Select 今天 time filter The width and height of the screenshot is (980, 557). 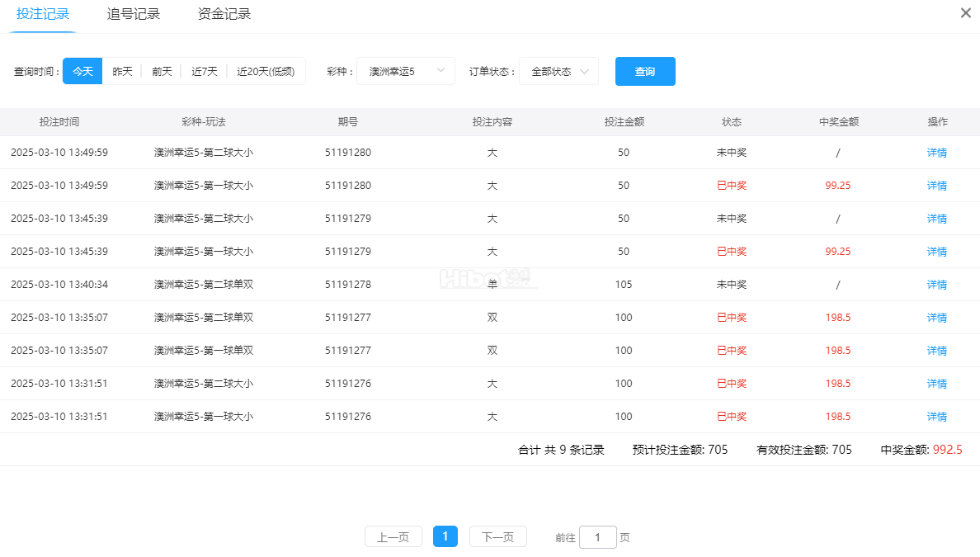click(x=82, y=72)
